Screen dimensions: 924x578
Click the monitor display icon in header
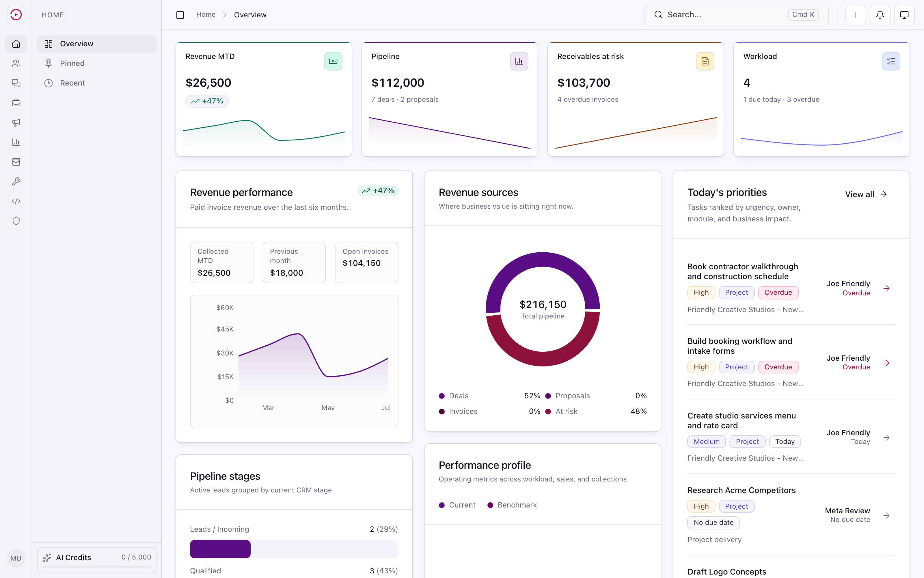click(904, 15)
